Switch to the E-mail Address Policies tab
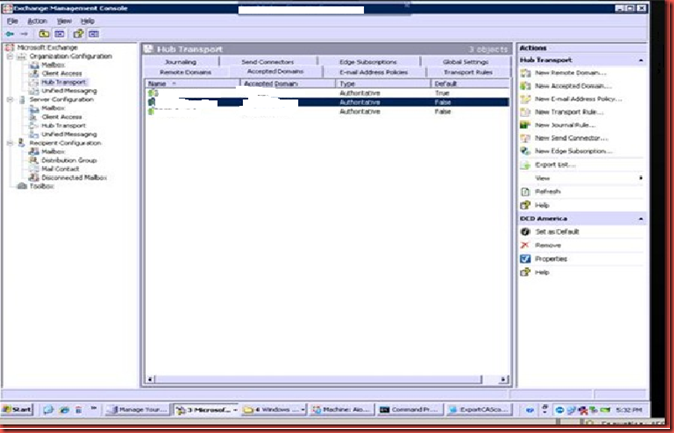The height and width of the screenshot is (433, 674). tap(374, 72)
